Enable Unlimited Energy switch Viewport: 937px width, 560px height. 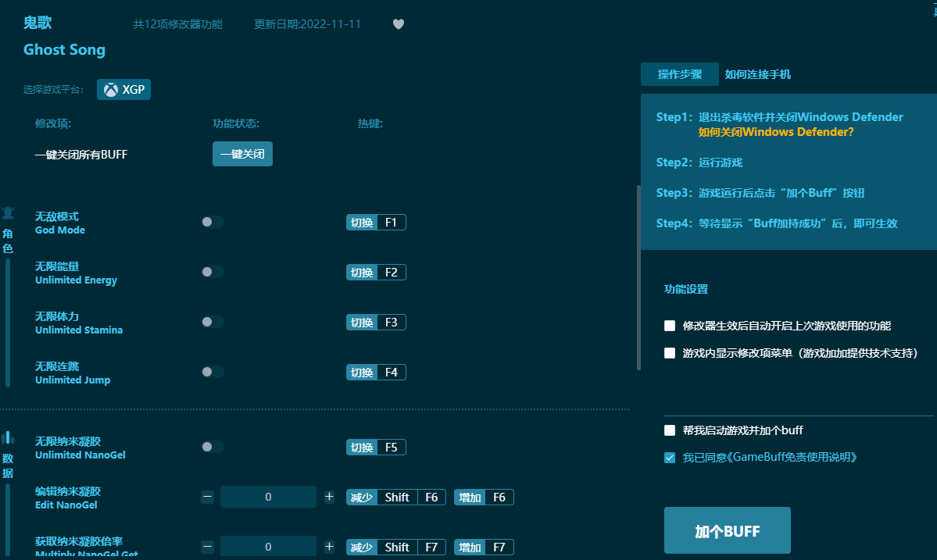[212, 273]
